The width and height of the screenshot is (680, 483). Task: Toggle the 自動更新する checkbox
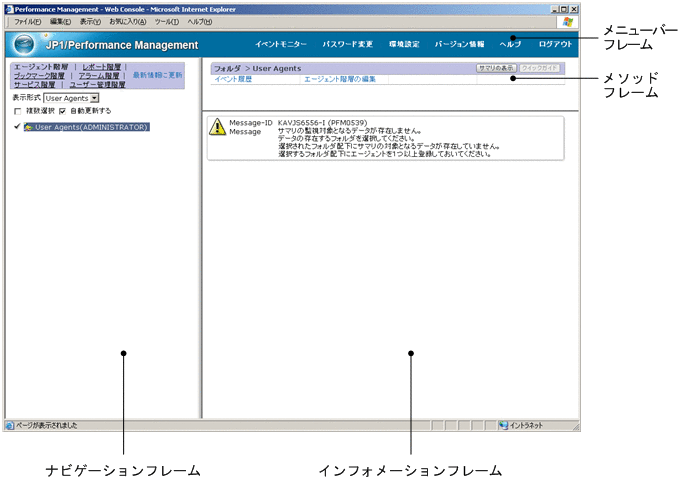point(62,111)
